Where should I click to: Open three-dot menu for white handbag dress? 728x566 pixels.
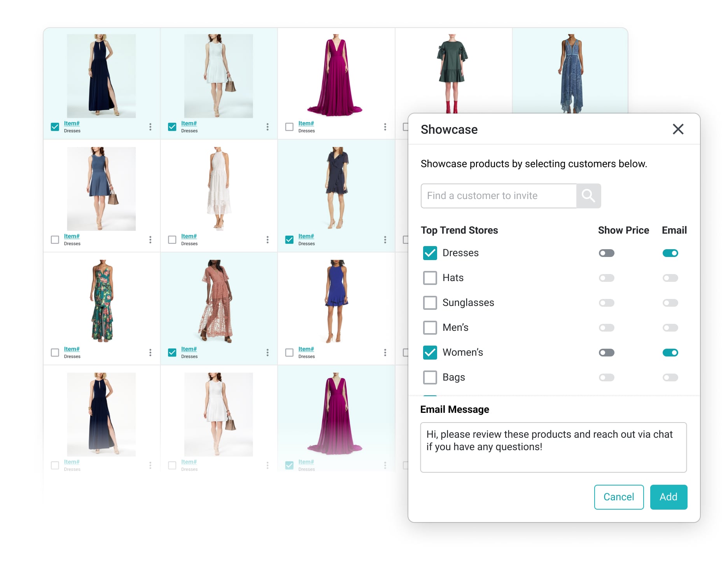pos(268,127)
